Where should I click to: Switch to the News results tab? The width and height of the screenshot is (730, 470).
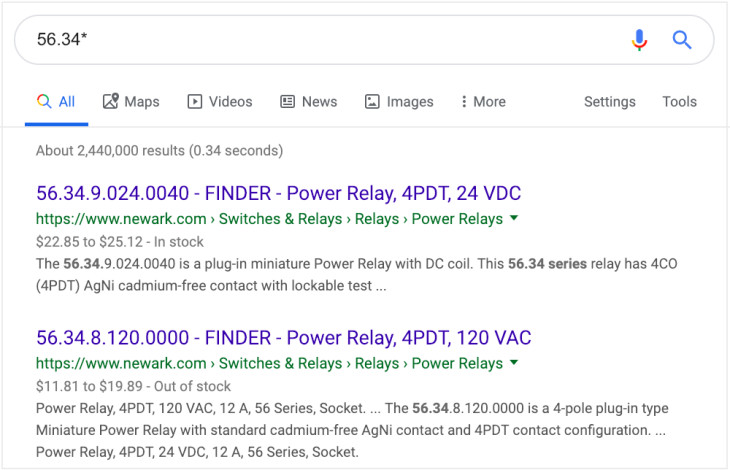coord(309,101)
